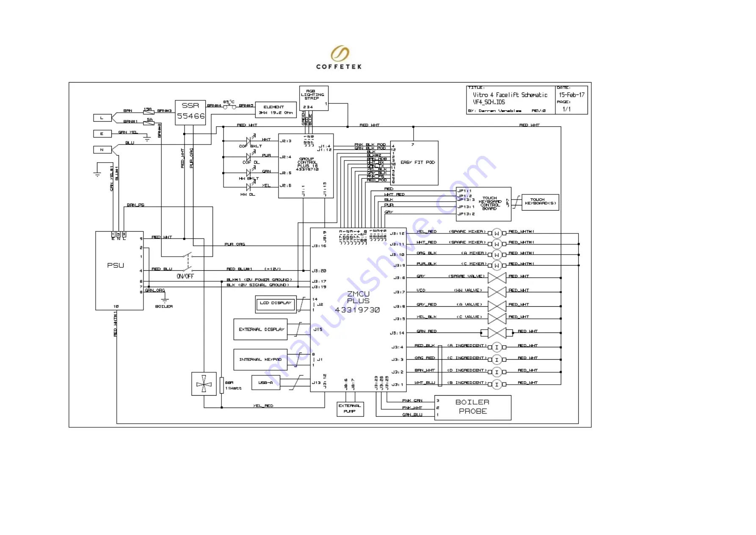Click the LCD DISPLAY box
Image resolution: width=756 pixels, height=535 pixels.
click(x=276, y=304)
